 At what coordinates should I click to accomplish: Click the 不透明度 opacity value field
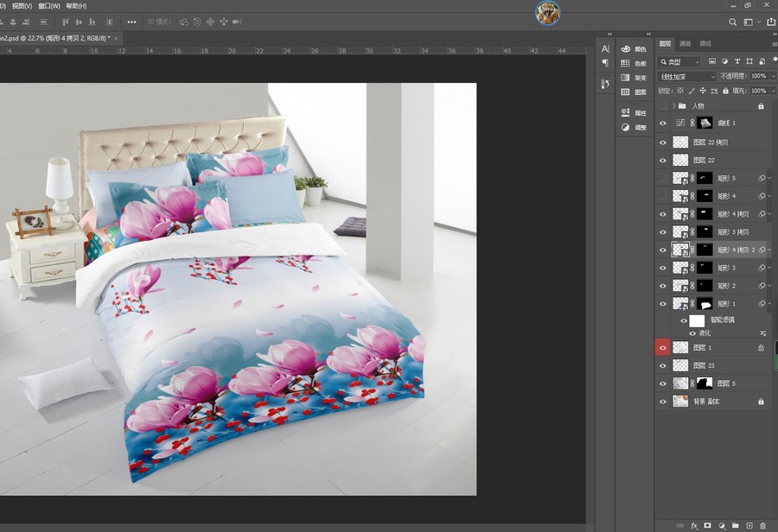click(x=758, y=76)
